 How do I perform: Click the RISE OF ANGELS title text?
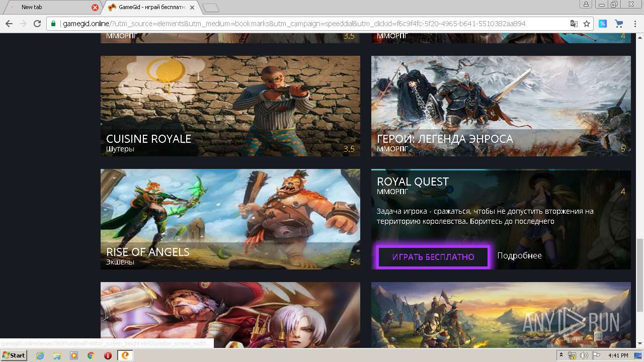(x=148, y=252)
